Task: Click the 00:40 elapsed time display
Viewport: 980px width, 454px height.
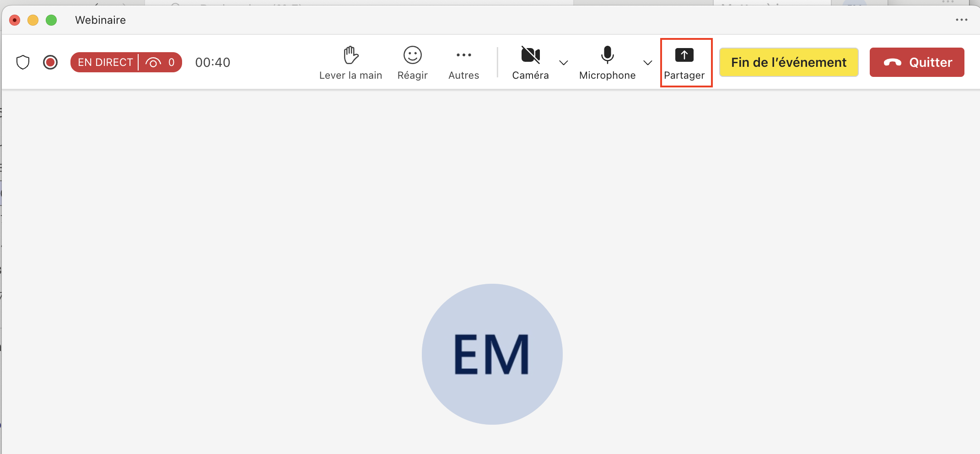Action: tap(213, 62)
